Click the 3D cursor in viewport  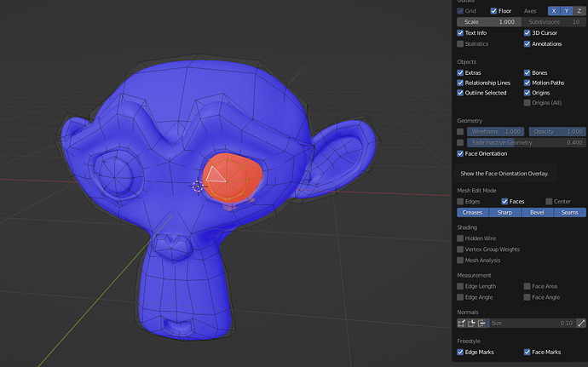(x=199, y=186)
